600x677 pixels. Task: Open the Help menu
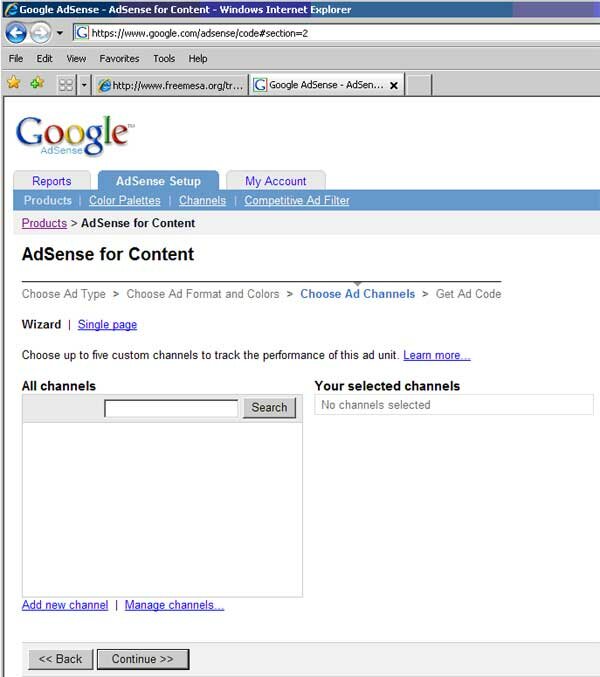pos(198,58)
